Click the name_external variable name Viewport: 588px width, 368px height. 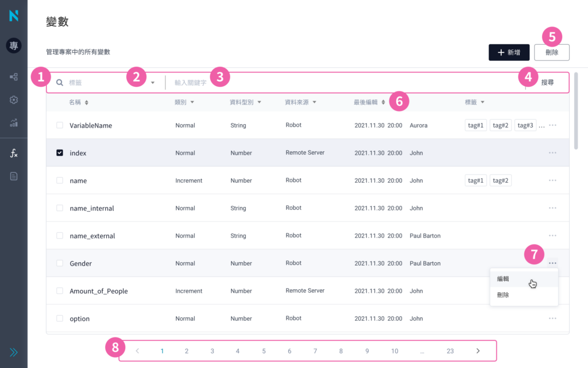(92, 236)
